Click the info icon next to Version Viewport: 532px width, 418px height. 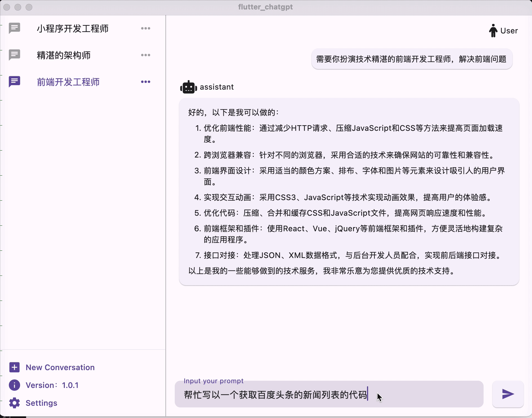[14, 385]
